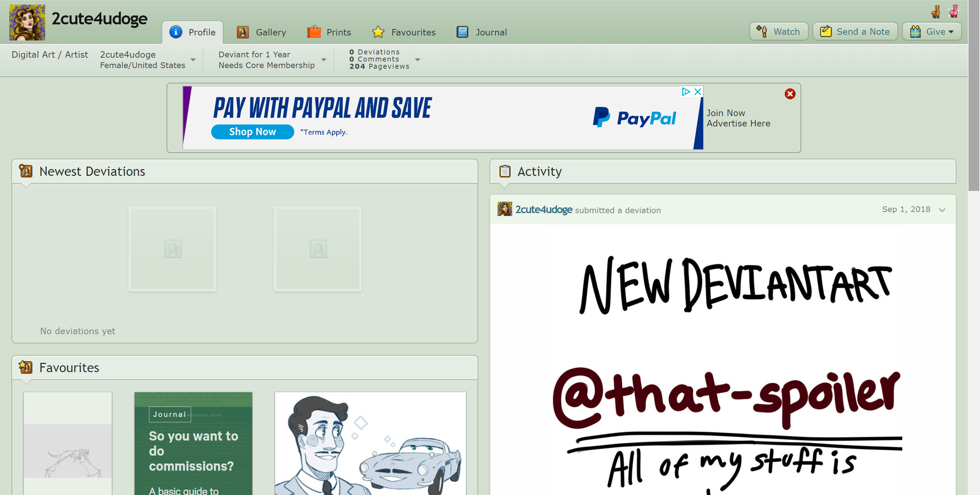Click the Profile tab info icon

176,32
